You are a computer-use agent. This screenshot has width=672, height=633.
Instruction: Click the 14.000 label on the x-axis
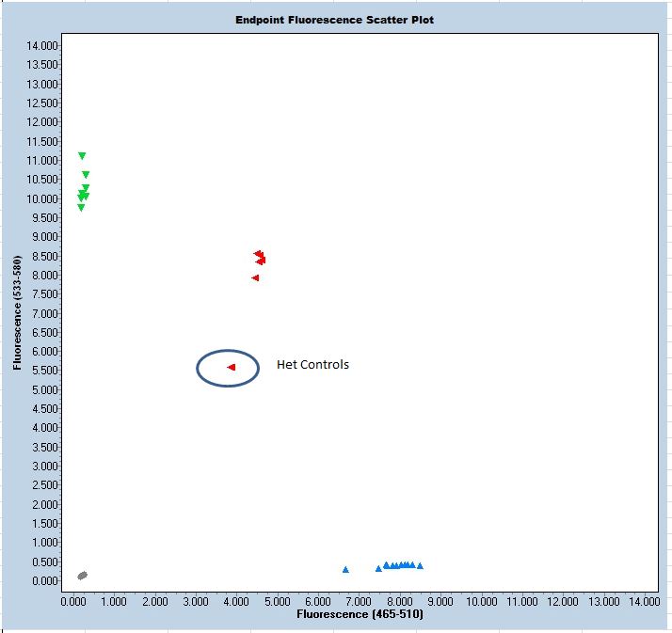pyautogui.click(x=644, y=600)
